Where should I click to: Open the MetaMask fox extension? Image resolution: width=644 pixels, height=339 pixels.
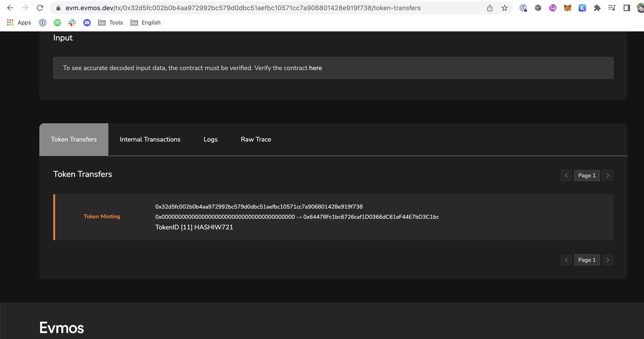[x=567, y=8]
